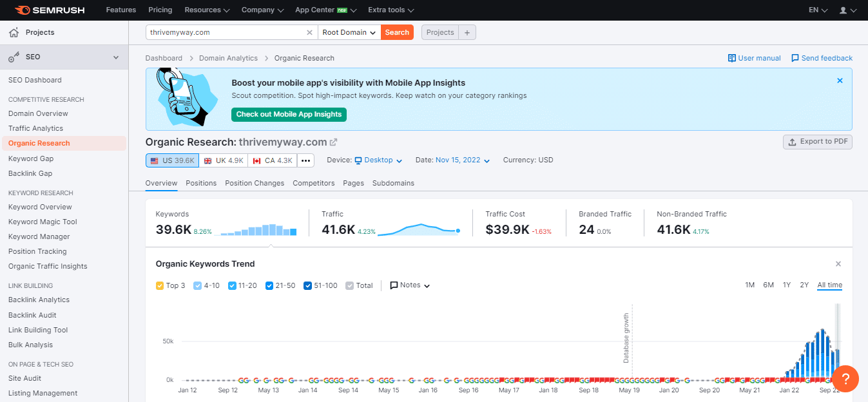Expand the App Center menu
Screen dimensions: 868x402
click(325, 10)
